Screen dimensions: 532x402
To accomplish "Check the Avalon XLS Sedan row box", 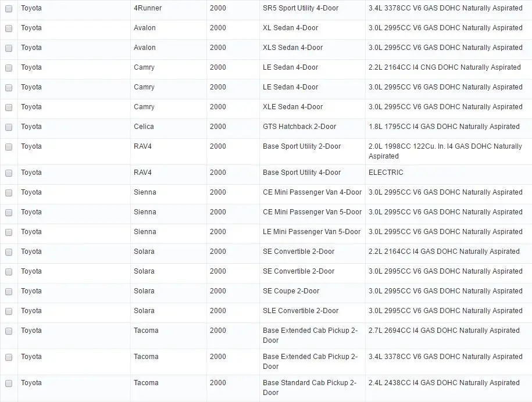I will [x=9, y=48].
